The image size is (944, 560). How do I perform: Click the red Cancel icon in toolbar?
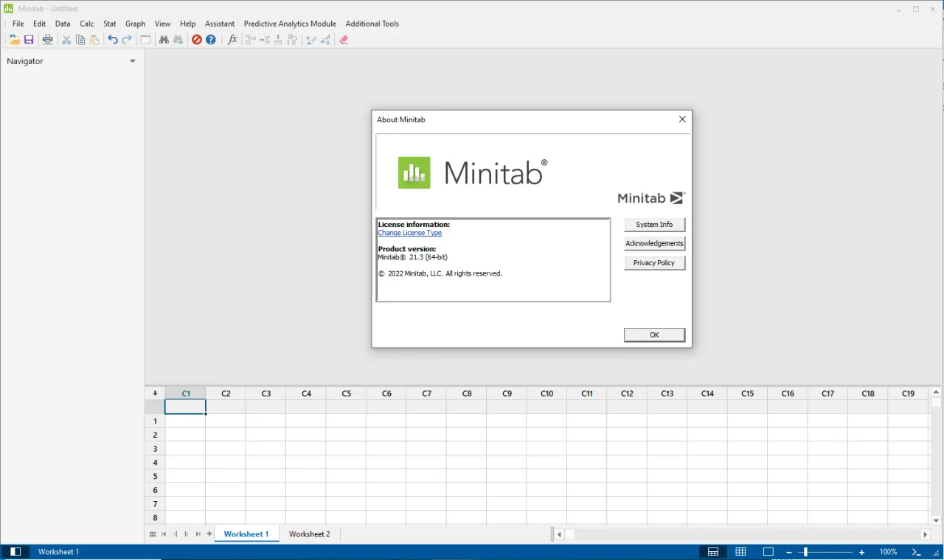(197, 40)
